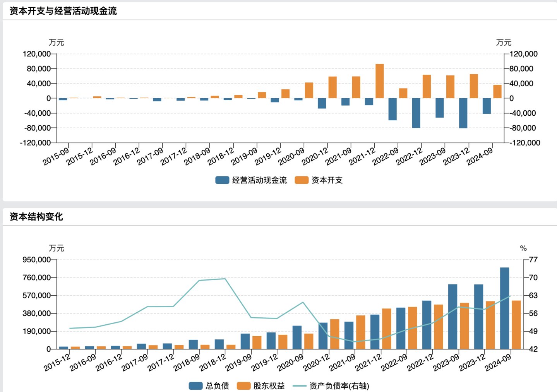This screenshot has width=557, height=392.
Task: Hide the 股东权益 series via legend text
Action: pyautogui.click(x=269, y=386)
